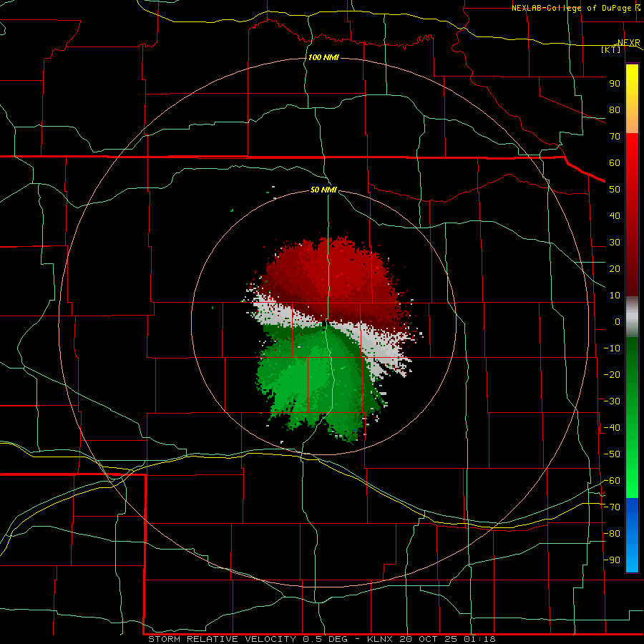Select the 0 value on the velocity scale
This screenshot has width=644, height=644.
pyautogui.click(x=618, y=321)
